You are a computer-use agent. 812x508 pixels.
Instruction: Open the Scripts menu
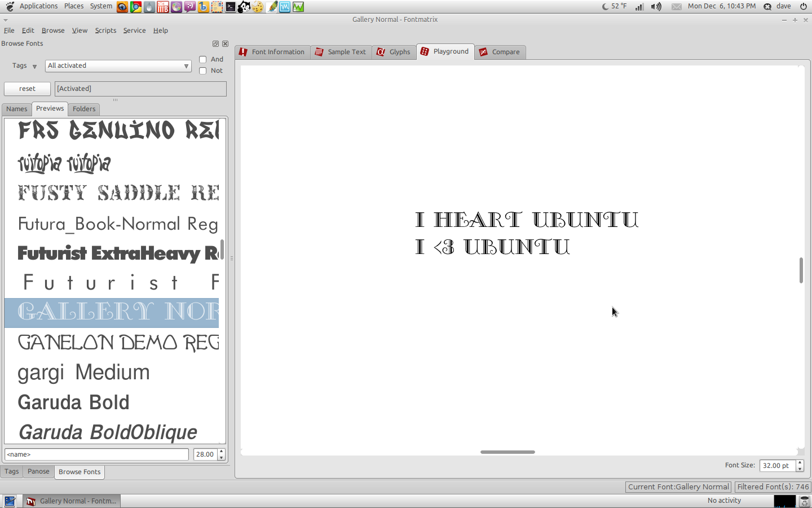pyautogui.click(x=105, y=30)
